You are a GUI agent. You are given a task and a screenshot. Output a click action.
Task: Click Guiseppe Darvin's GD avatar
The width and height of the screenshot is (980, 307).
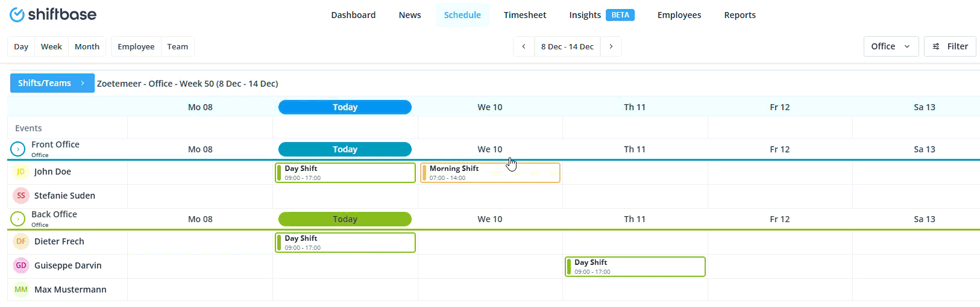(21, 265)
